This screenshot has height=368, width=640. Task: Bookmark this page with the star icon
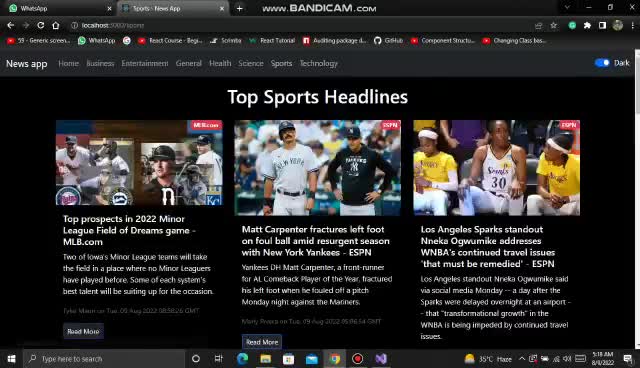(553, 25)
